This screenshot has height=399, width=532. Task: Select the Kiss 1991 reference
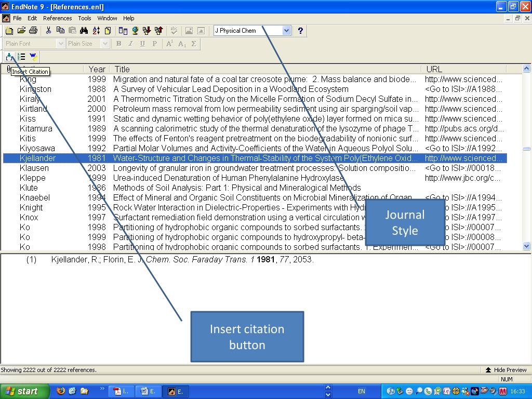[x=255, y=119]
